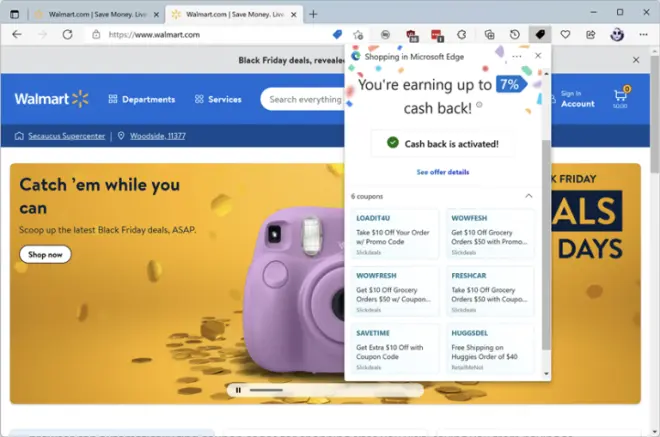Open the Services menu
The image size is (660, 437).
coord(218,99)
